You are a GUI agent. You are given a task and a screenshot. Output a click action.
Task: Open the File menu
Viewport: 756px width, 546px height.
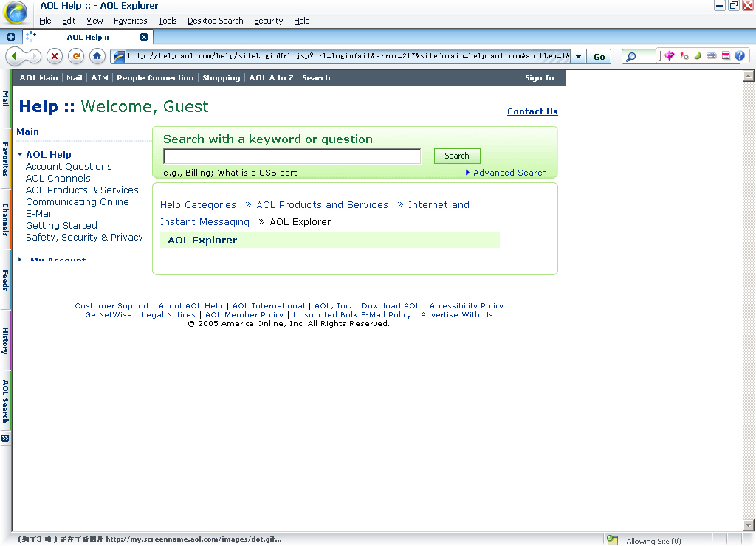tap(45, 21)
